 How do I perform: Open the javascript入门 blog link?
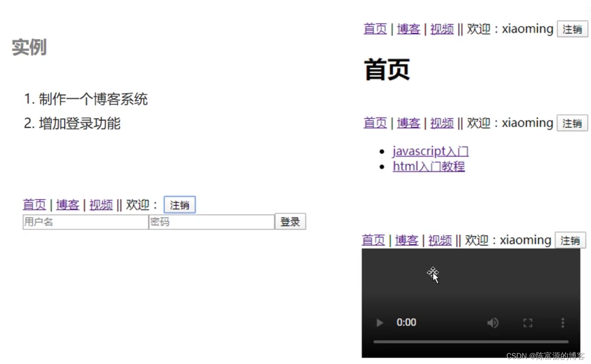click(431, 151)
